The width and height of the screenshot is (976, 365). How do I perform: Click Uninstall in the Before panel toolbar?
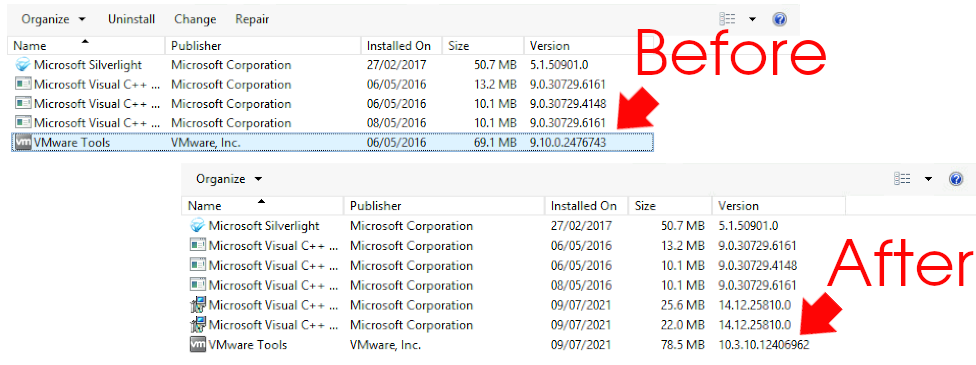coord(131,19)
